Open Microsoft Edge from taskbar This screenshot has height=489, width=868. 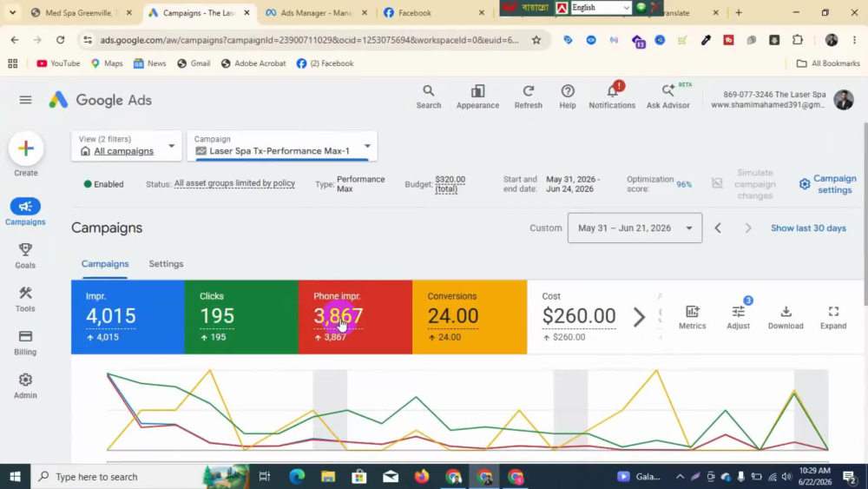click(297, 476)
